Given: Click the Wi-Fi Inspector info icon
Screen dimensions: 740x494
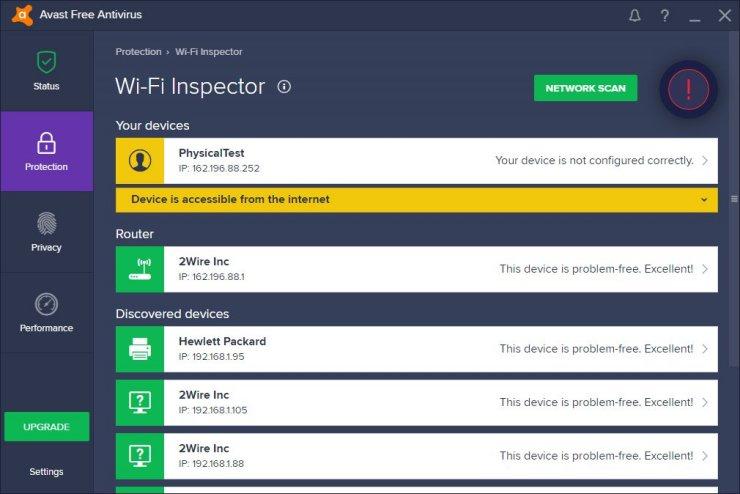Looking at the screenshot, I should (x=284, y=87).
